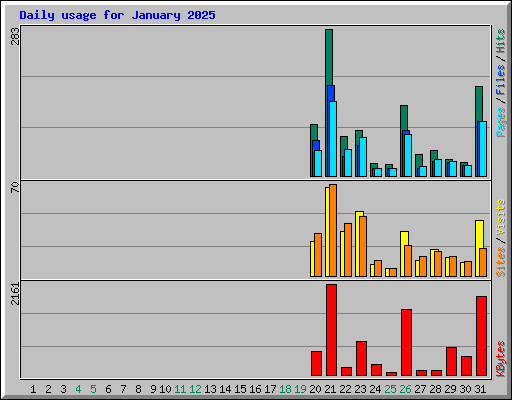This screenshot has height=400, width=512.
Task: Click the green day label 4
Action: (78, 389)
